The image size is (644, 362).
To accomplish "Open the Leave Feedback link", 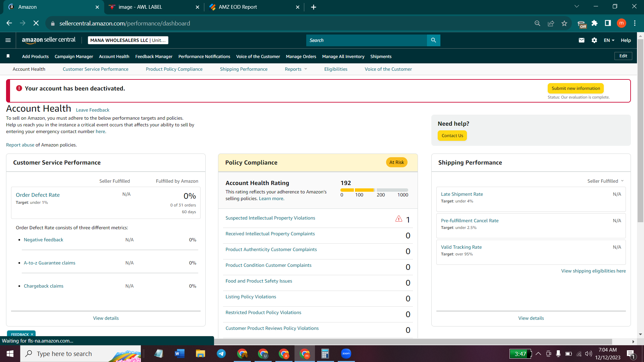I will (93, 110).
